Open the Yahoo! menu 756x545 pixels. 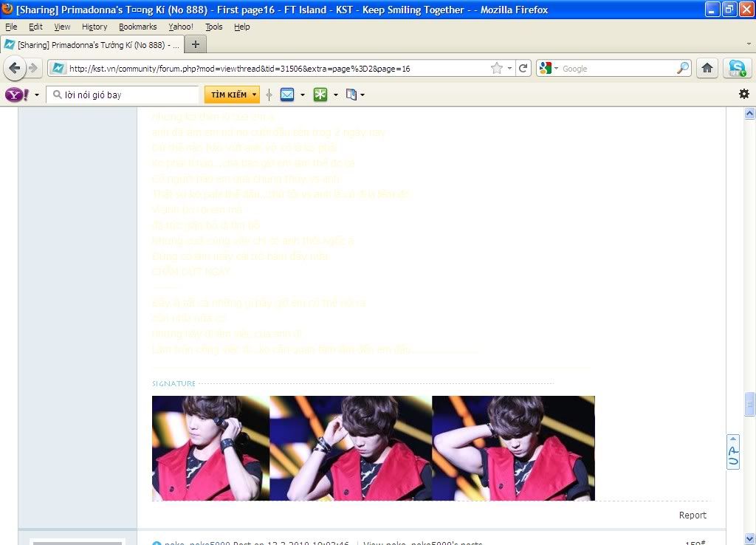181,27
